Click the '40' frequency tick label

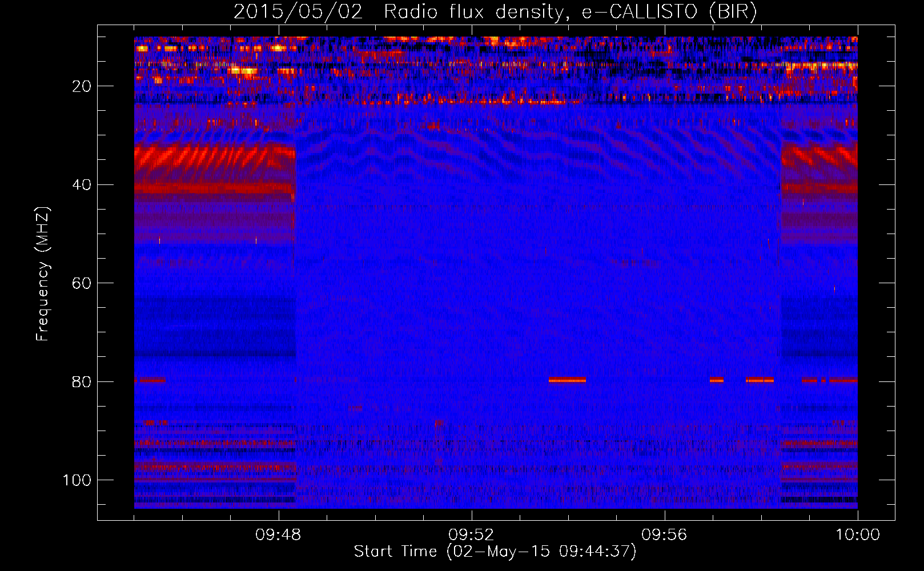click(x=82, y=185)
